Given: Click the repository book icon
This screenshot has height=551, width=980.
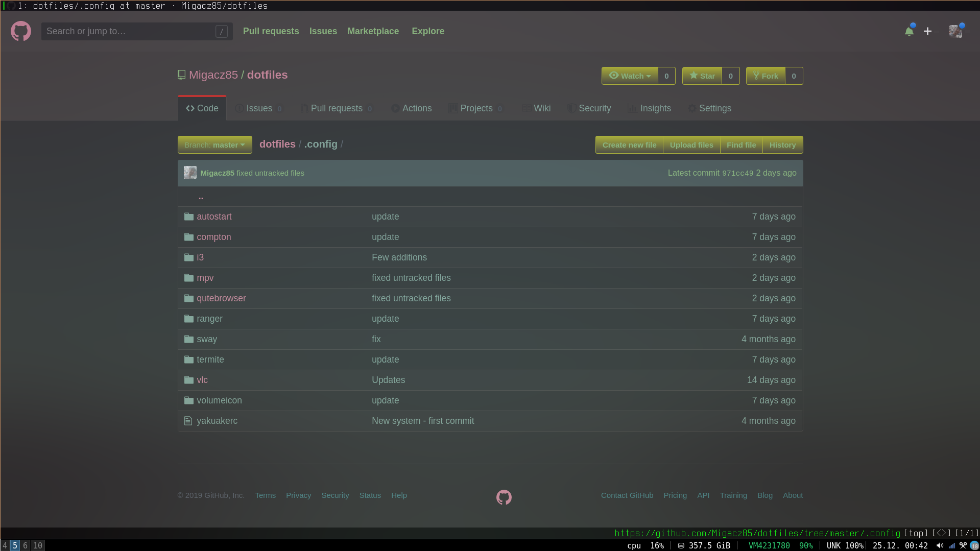Looking at the screenshot, I should coord(181,75).
